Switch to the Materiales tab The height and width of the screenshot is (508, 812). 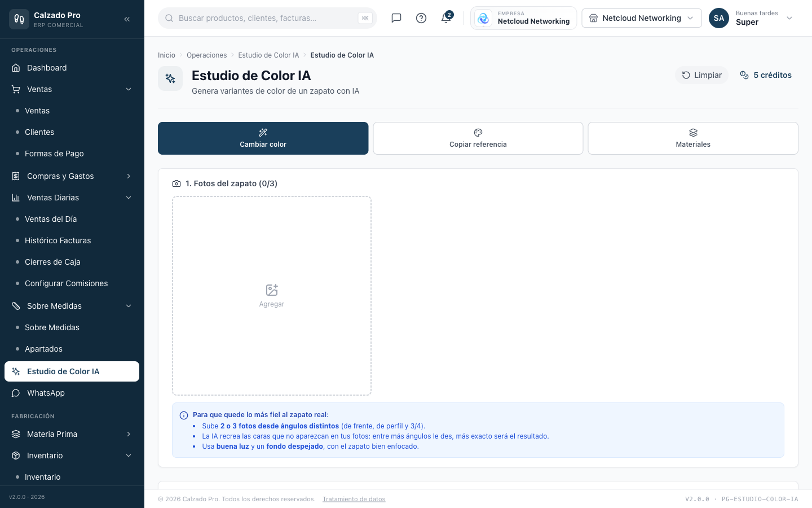click(693, 138)
